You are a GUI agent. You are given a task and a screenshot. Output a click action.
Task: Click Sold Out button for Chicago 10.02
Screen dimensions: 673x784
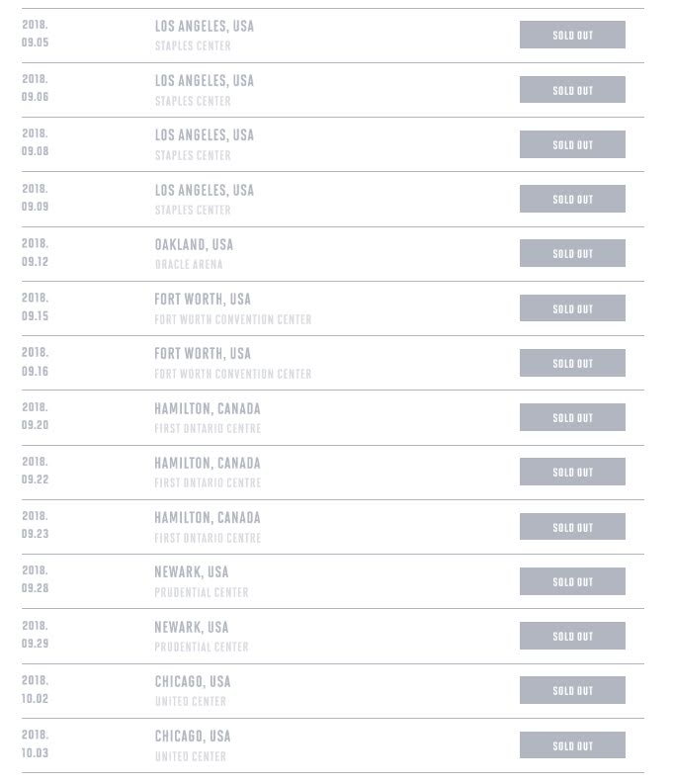point(572,691)
